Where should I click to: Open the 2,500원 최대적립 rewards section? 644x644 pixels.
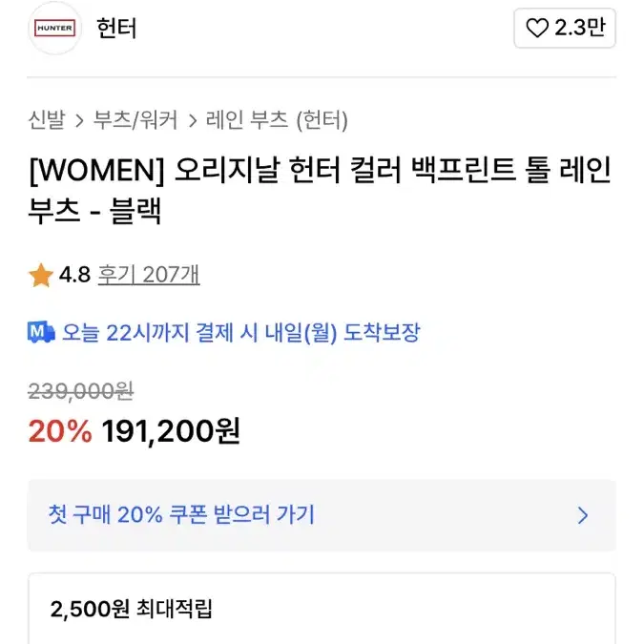click(x=131, y=609)
